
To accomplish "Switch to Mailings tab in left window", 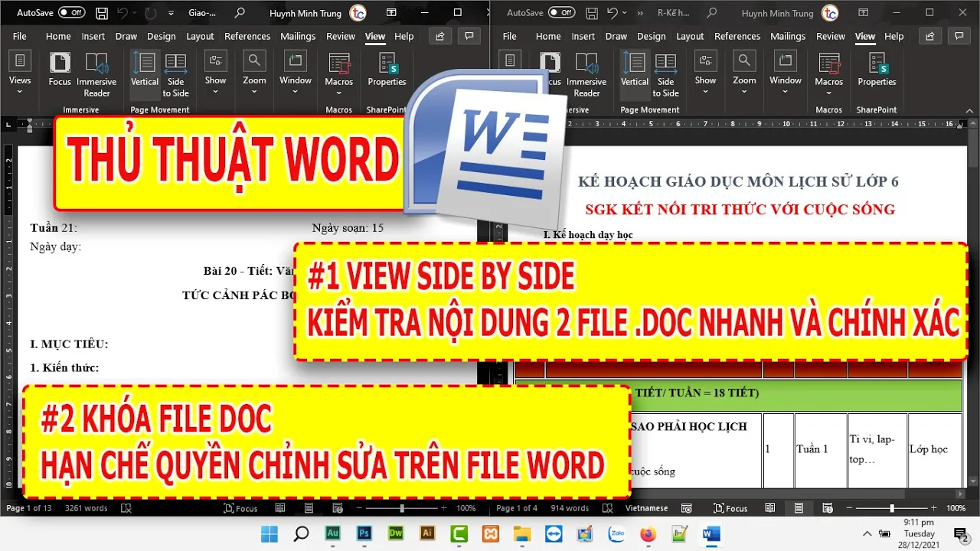I will point(298,36).
